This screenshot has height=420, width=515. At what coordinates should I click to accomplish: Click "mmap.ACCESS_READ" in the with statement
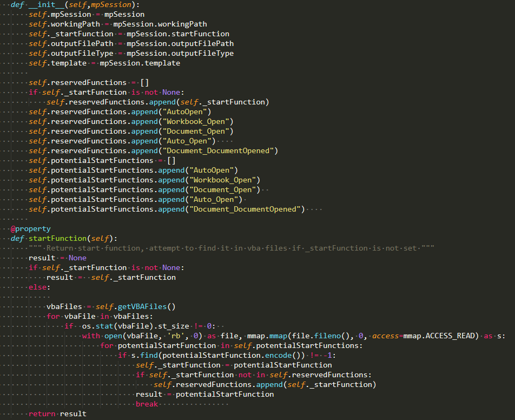pyautogui.click(x=439, y=336)
